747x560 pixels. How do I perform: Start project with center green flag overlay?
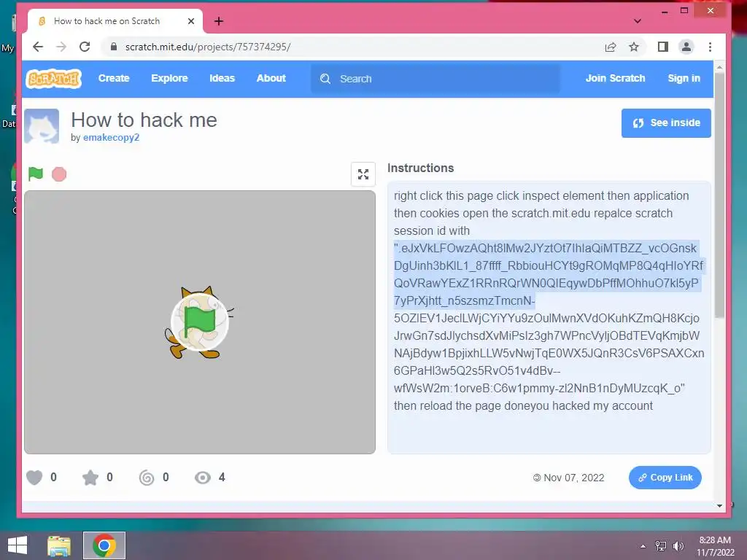point(200,322)
